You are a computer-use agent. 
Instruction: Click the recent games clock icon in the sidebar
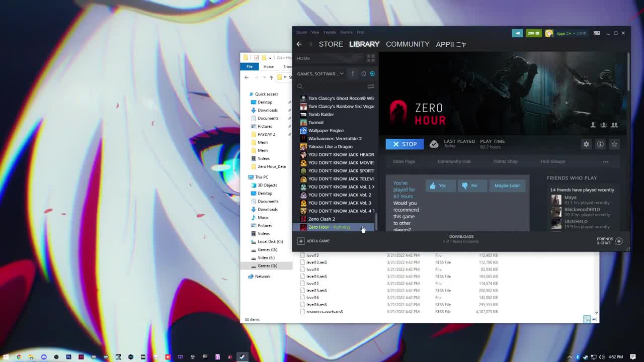pos(364,73)
